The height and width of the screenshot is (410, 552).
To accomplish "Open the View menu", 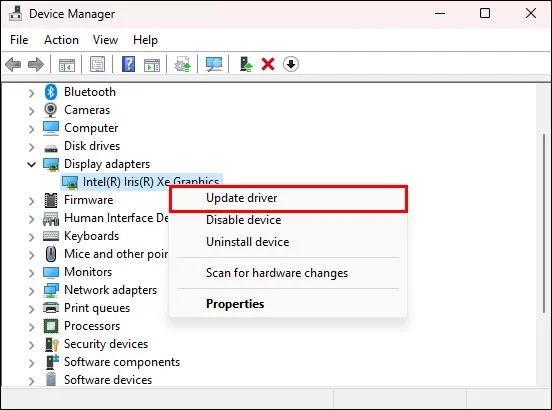I will tap(105, 40).
